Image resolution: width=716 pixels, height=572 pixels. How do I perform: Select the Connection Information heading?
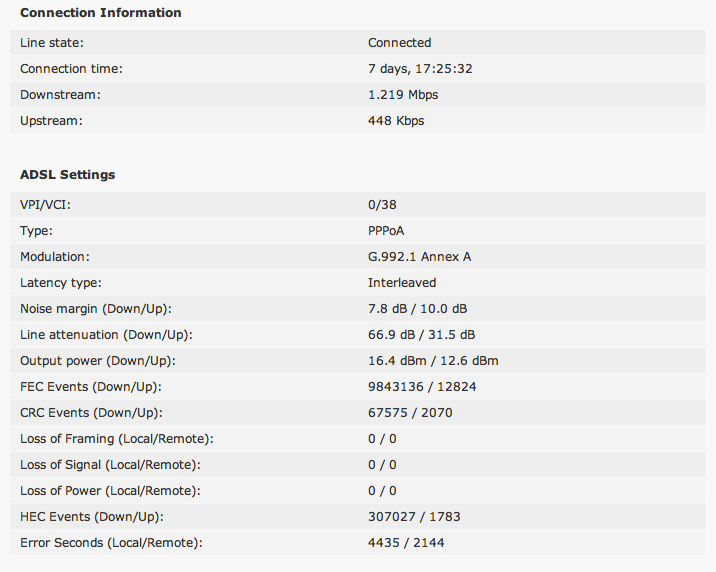coord(100,13)
